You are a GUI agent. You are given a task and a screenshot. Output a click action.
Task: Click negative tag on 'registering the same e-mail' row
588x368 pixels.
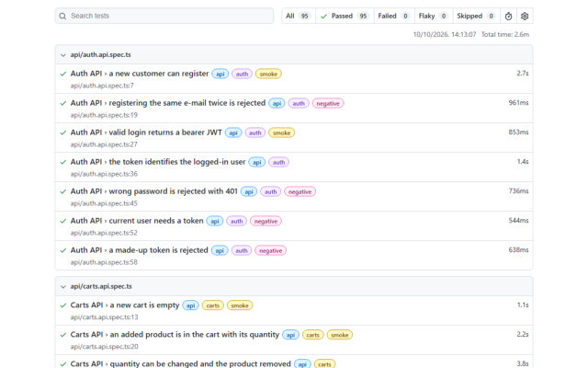tap(328, 103)
